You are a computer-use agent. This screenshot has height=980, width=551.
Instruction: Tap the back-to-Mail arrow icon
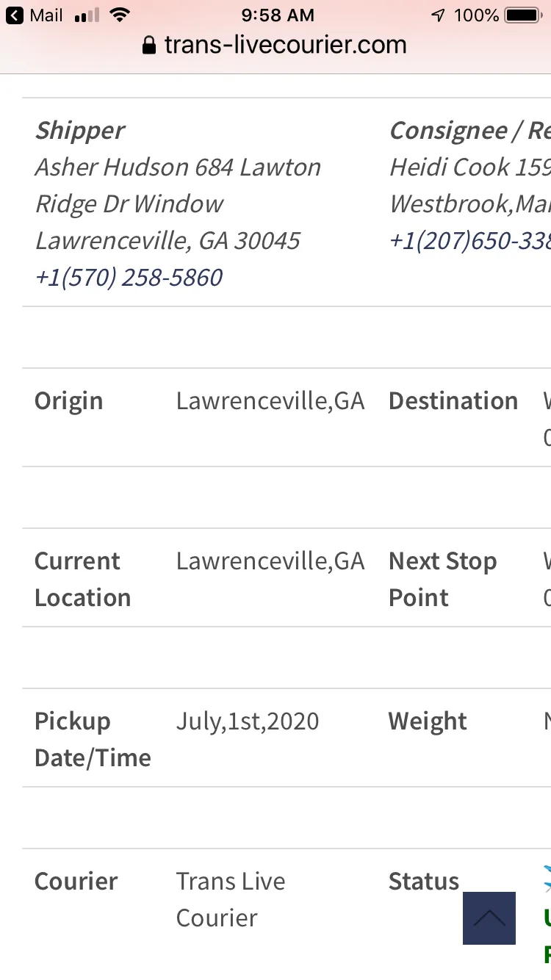(x=14, y=15)
